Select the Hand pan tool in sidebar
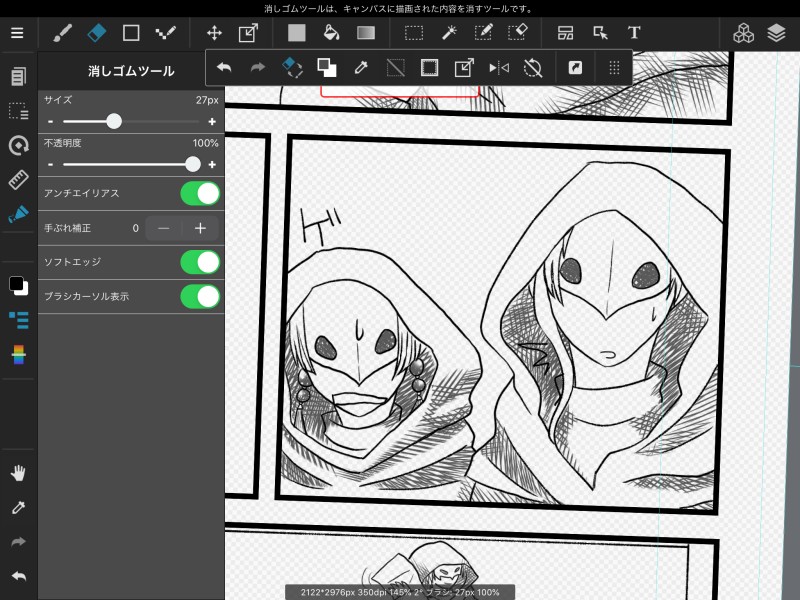The image size is (800, 600). [x=18, y=473]
